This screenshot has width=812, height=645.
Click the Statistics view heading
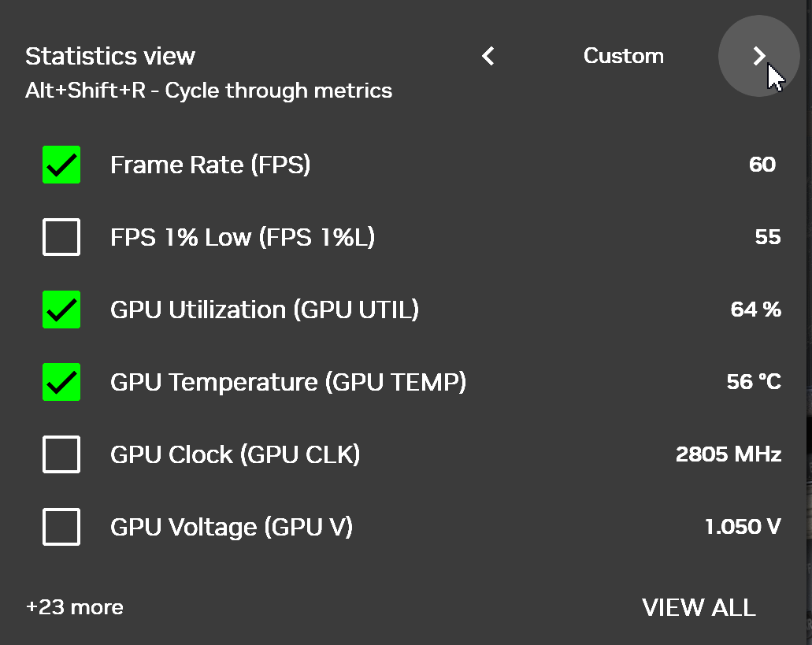110,56
